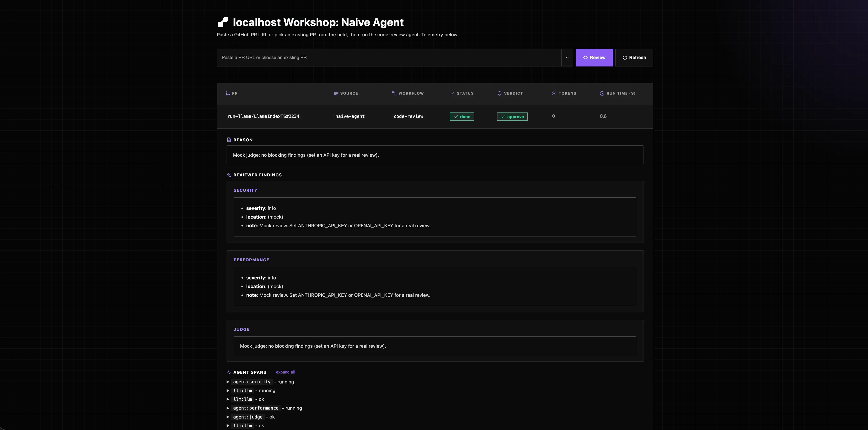Screen dimensions: 868x430
Task: Click the TOKENS column icon
Action: [x=554, y=93]
